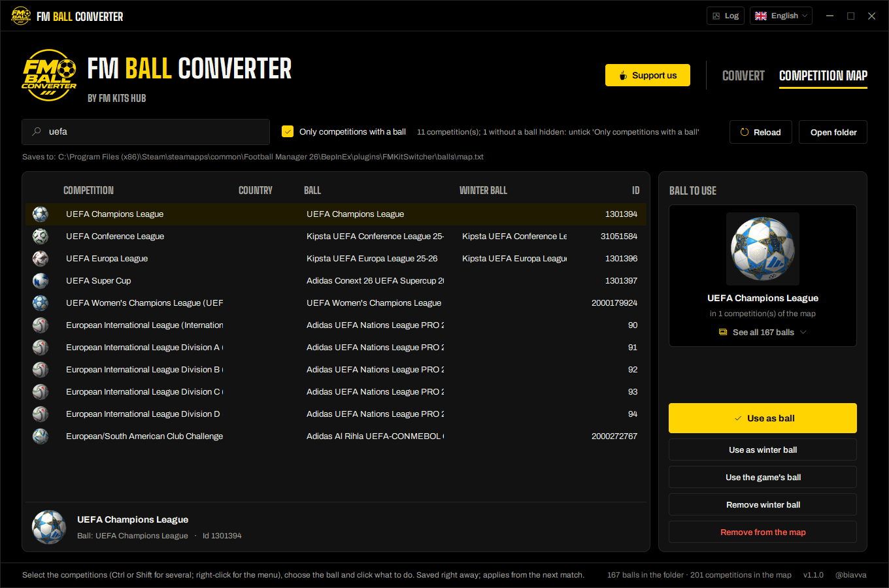This screenshot has width=889, height=588.
Task: Click 'Remove from the map'
Action: (x=763, y=532)
